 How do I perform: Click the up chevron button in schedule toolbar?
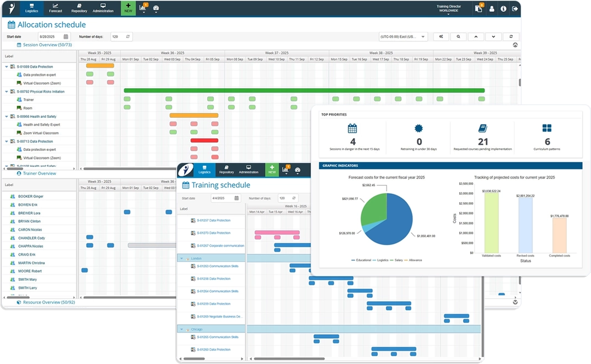pos(476,36)
